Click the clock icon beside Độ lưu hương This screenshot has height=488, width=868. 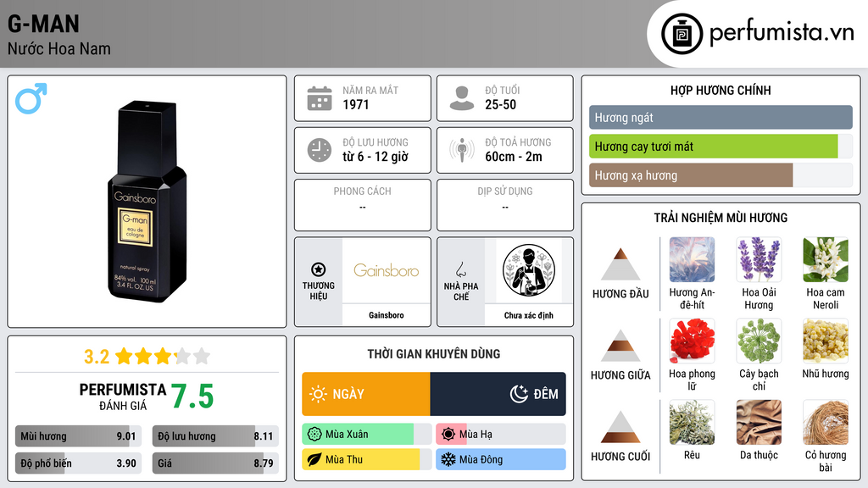[x=320, y=150]
